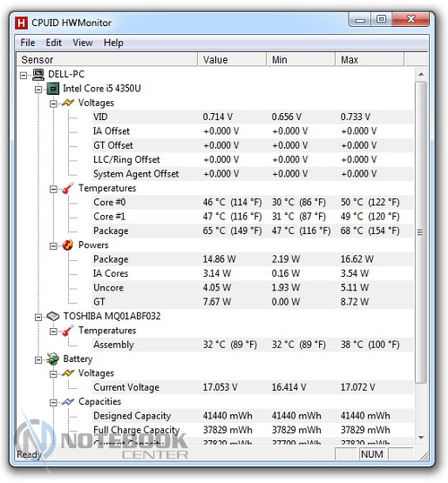
Task: Click the Sensor column header
Action: point(108,59)
